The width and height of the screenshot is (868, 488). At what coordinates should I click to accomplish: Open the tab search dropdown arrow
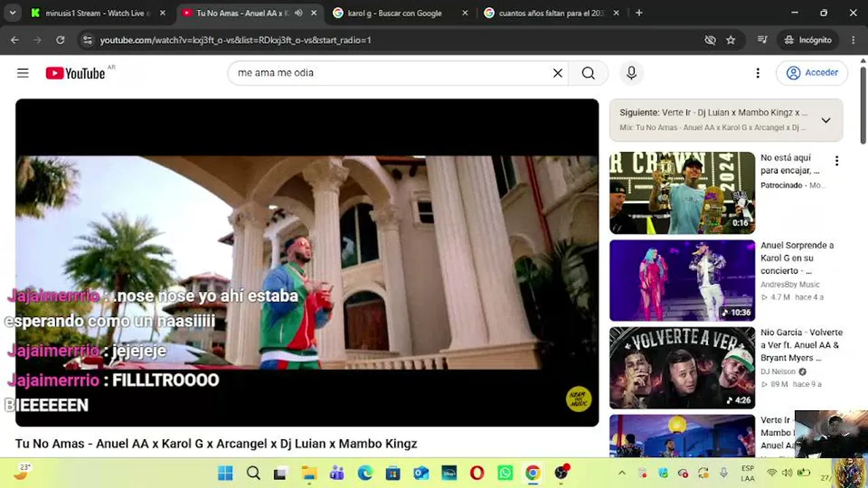click(x=12, y=13)
